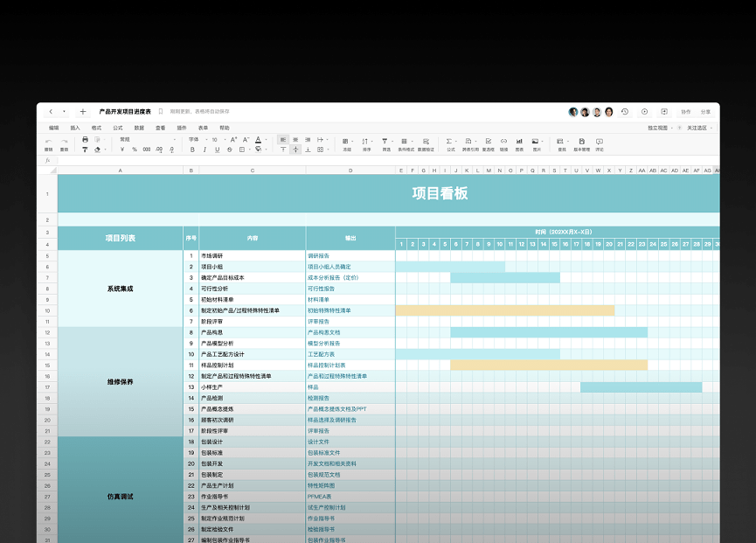
Task: Insert a 图表 chart
Action: (x=519, y=144)
